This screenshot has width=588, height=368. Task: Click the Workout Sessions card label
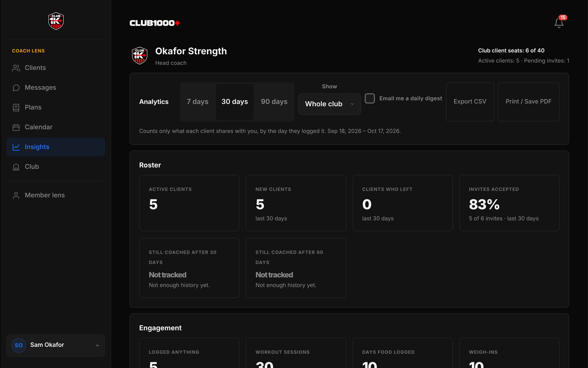283,352
